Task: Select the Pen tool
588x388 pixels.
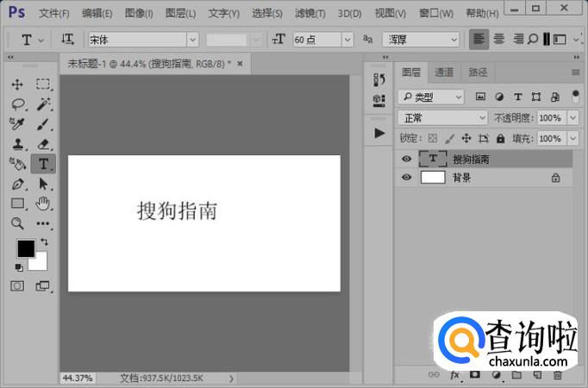Action: pyautogui.click(x=17, y=184)
